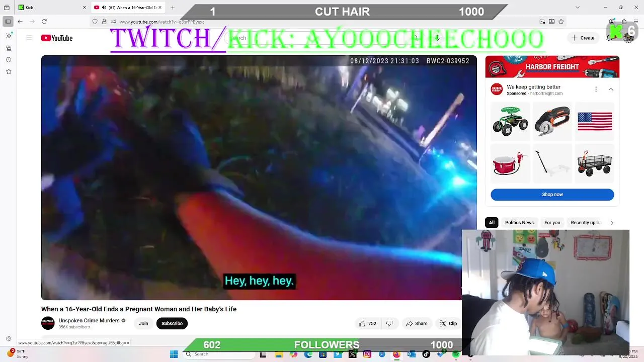
Task: Open the Firefox application hamburger menu
Action: click(636, 22)
